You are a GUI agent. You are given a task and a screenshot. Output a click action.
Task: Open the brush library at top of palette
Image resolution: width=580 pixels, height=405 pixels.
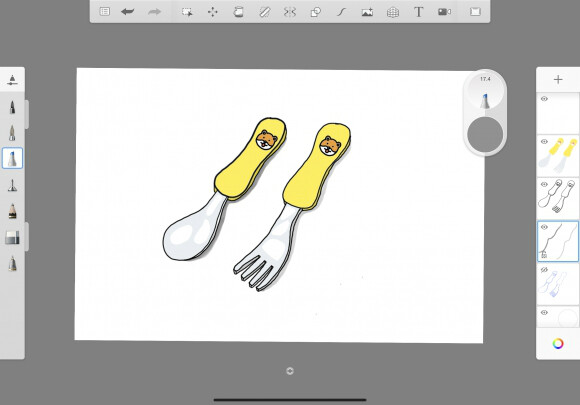click(12, 80)
